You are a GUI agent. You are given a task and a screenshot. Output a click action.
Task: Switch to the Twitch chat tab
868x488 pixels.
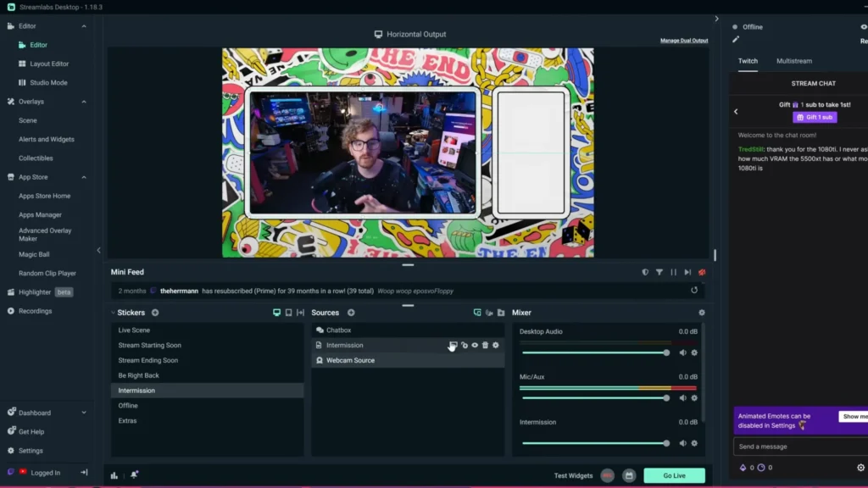pos(748,61)
